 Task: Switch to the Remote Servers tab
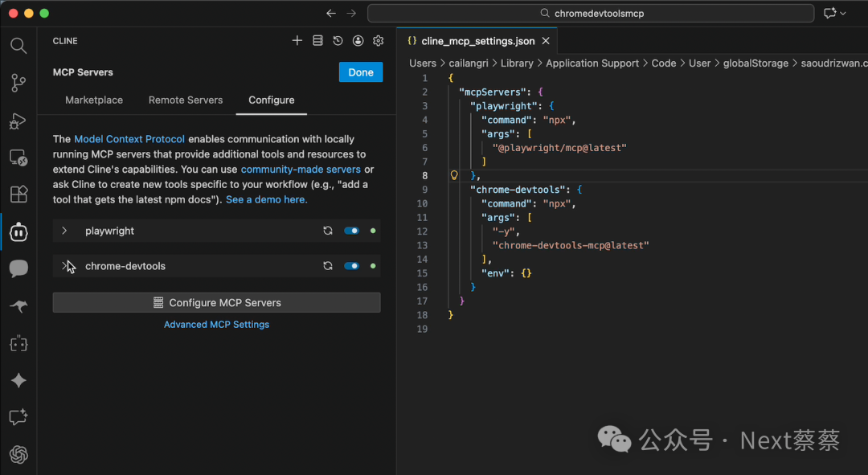click(x=186, y=100)
